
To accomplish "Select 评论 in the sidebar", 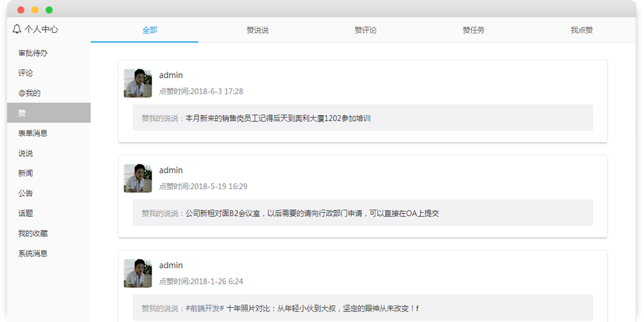I will pos(26,73).
